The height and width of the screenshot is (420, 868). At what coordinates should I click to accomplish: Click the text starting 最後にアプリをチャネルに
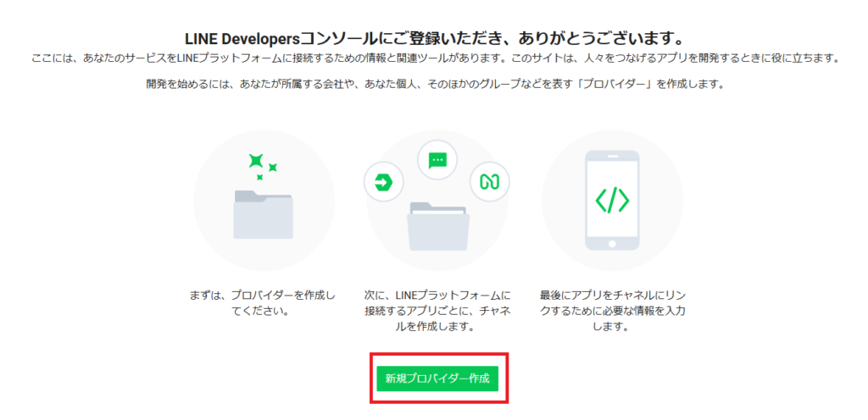coord(612,310)
